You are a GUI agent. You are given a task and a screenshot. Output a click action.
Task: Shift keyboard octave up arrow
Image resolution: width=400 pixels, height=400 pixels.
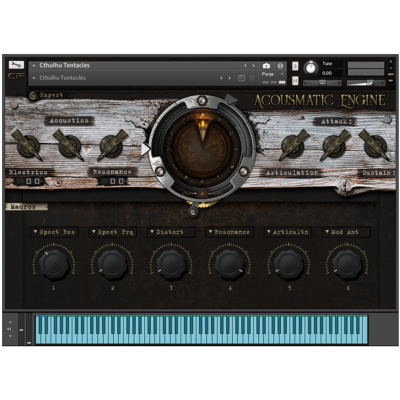point(10,322)
